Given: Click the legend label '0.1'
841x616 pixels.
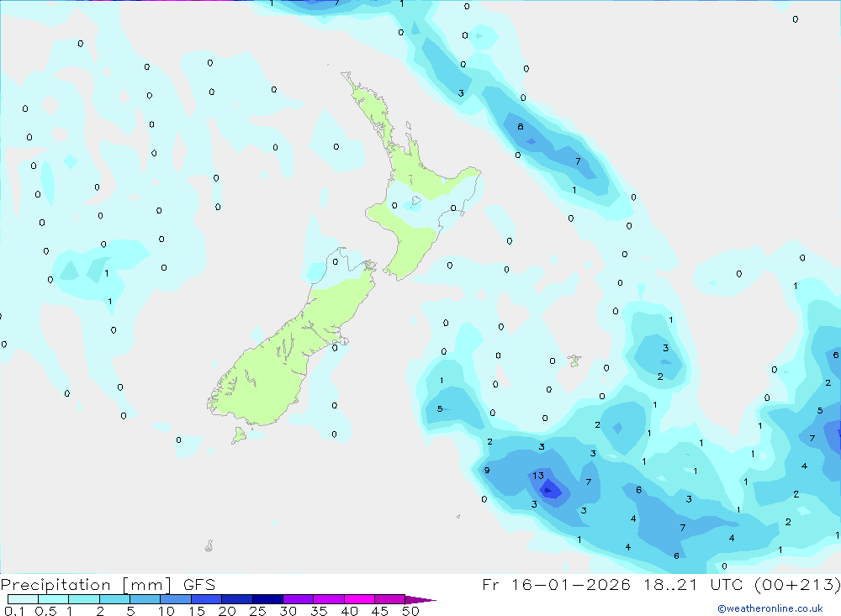Looking at the screenshot, I should [14, 611].
